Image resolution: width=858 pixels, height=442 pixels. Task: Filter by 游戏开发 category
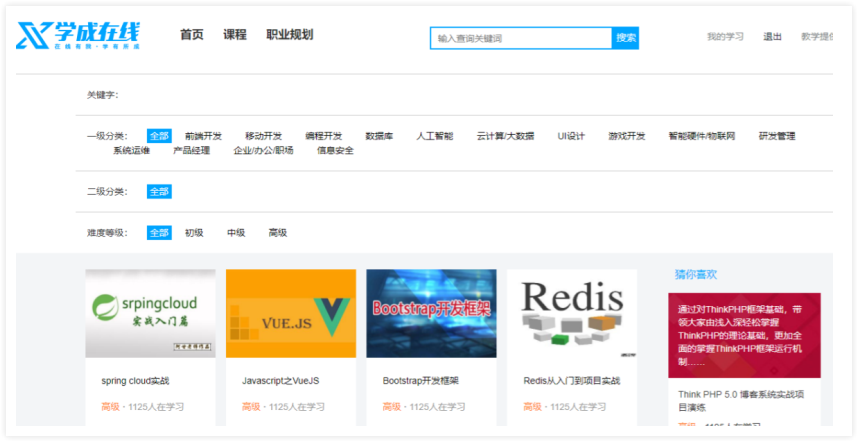coord(627,136)
